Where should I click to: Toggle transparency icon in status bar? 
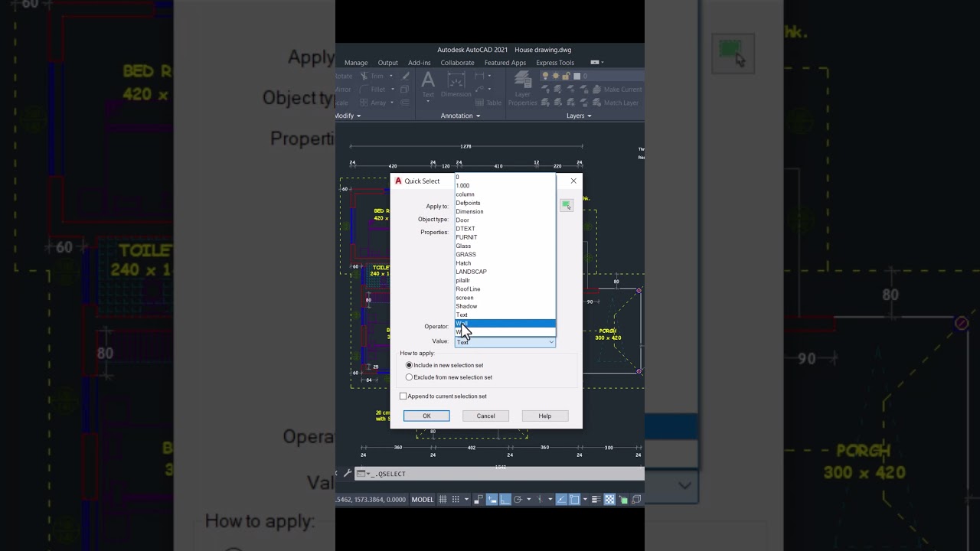[x=609, y=500]
